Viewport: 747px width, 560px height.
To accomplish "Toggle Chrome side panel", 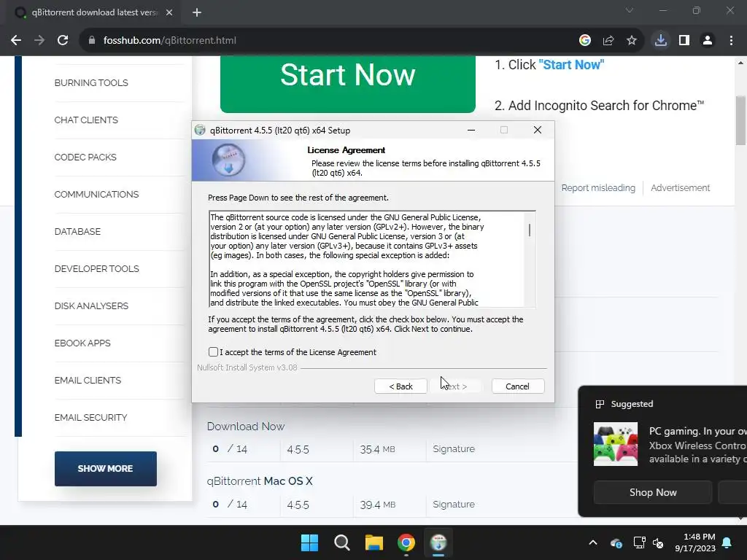I will pyautogui.click(x=684, y=41).
